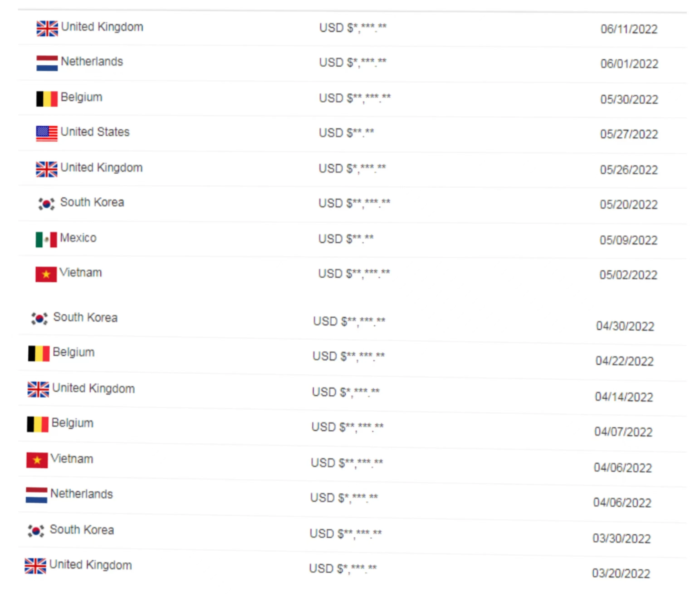Click the date 04/22/2022
The image size is (700, 608).
pos(625,361)
